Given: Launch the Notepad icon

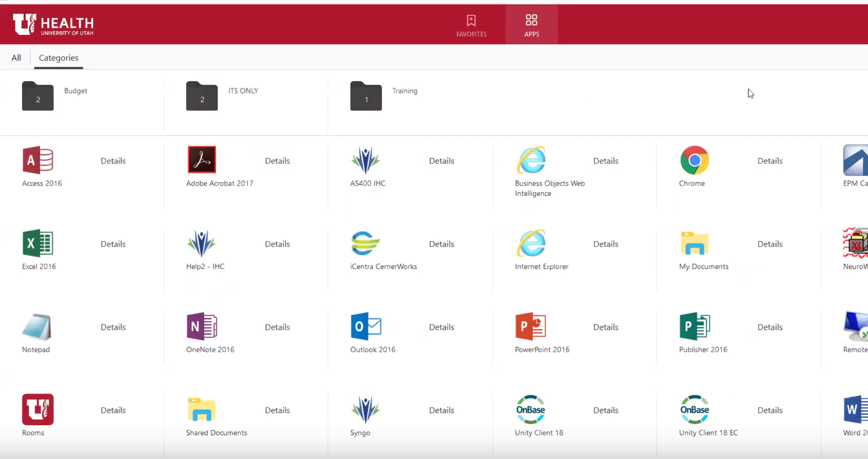Looking at the screenshot, I should pyautogui.click(x=37, y=327).
